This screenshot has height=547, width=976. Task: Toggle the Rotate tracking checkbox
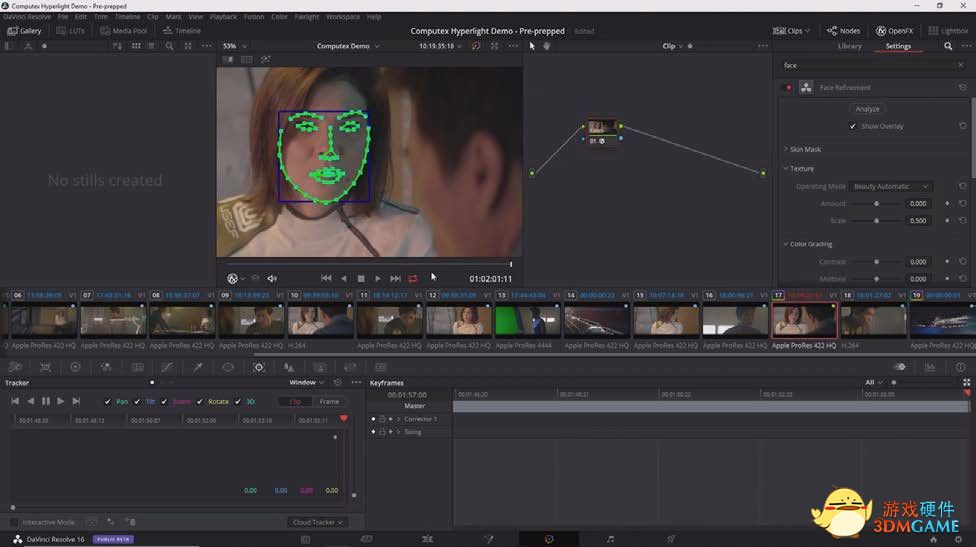pyautogui.click(x=200, y=401)
